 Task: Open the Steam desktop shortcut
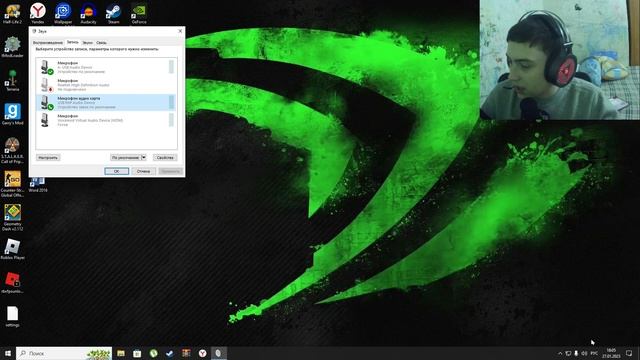113,13
